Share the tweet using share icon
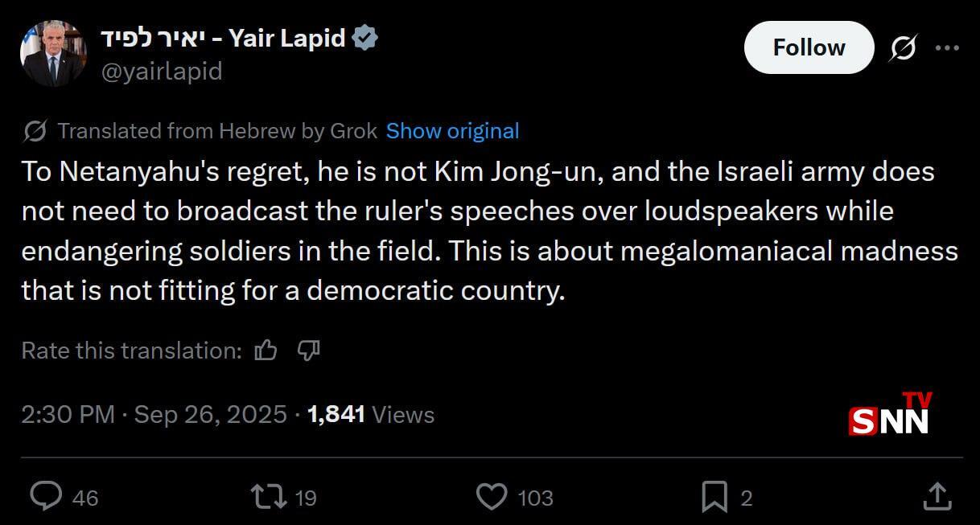This screenshot has height=525, width=980. (x=937, y=497)
